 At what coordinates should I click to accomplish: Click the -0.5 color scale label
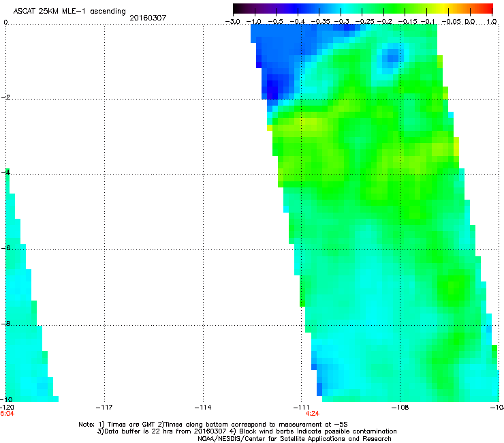click(x=275, y=22)
